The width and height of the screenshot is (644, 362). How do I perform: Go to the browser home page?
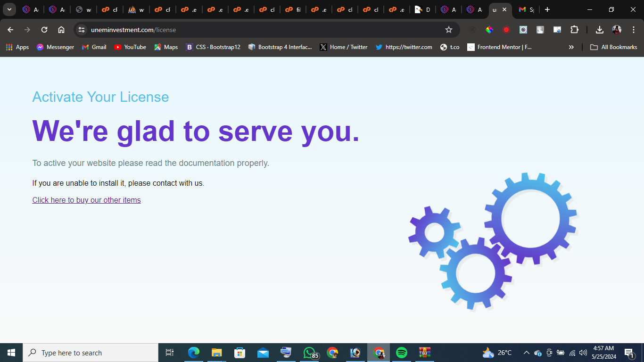tap(61, 30)
